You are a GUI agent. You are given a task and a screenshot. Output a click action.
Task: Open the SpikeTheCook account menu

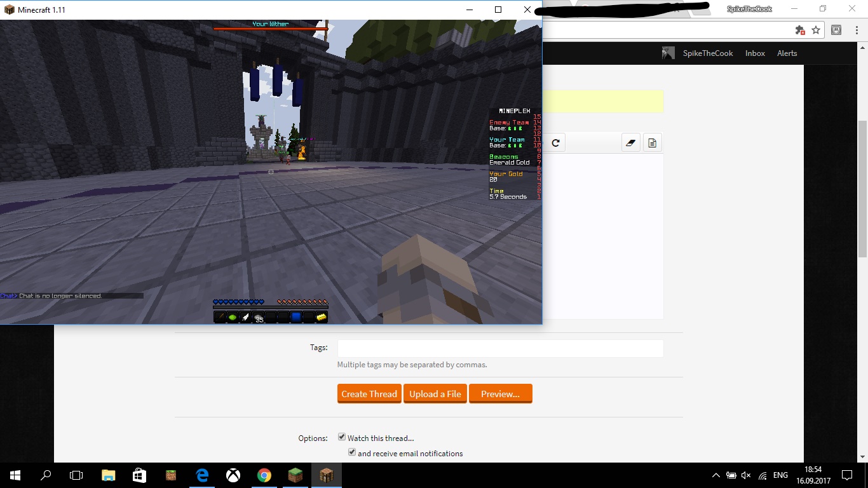click(x=708, y=53)
